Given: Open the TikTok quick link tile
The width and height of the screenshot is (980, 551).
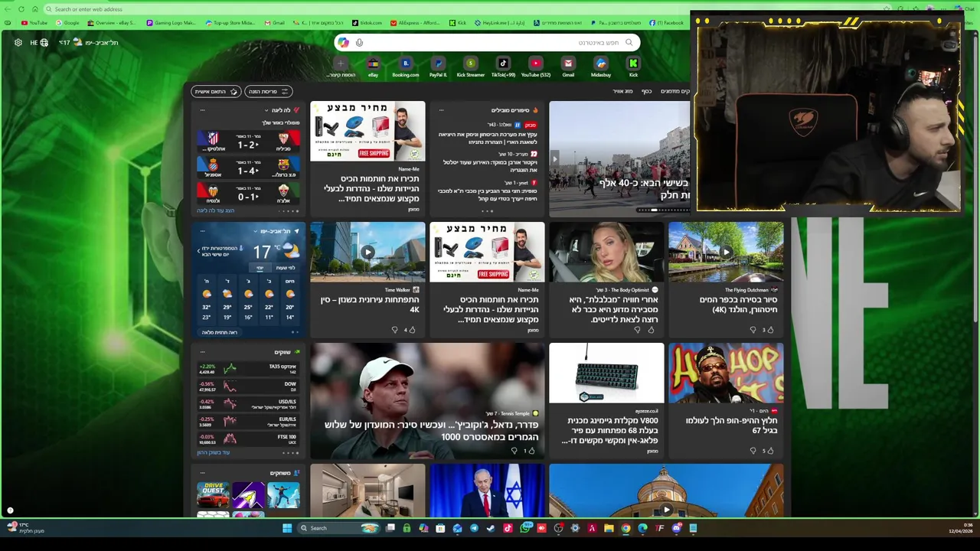Looking at the screenshot, I should pyautogui.click(x=503, y=67).
